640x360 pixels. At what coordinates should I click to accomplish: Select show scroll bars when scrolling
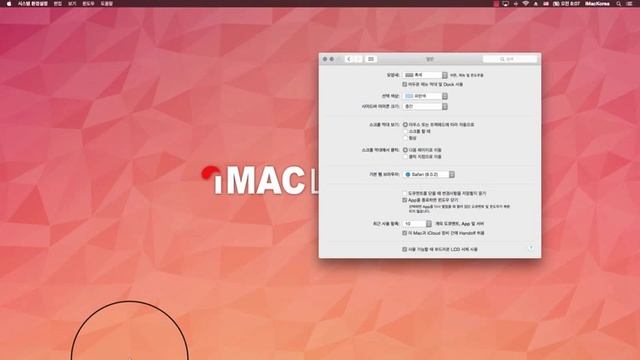[405, 131]
